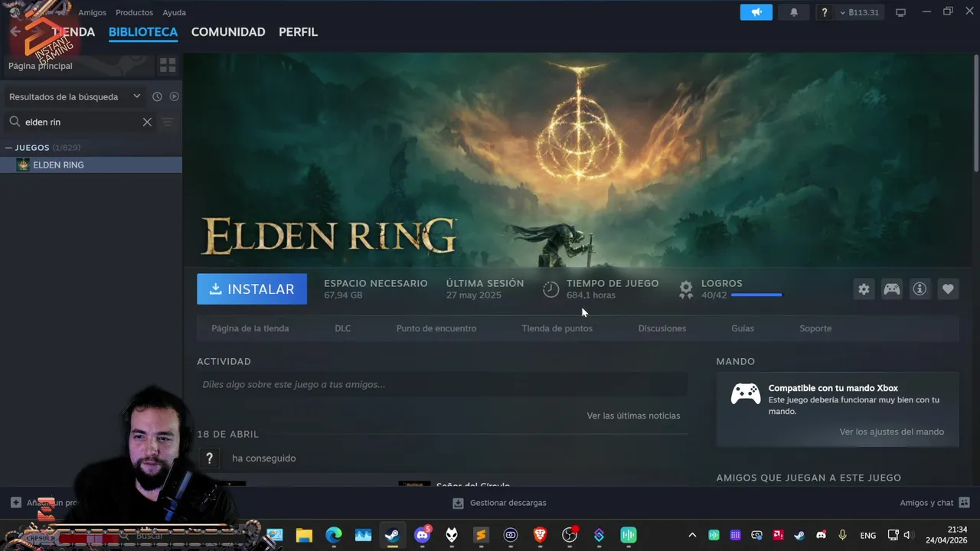Open the Discusiones link
The height and width of the screenshot is (551, 980).
pyautogui.click(x=662, y=328)
